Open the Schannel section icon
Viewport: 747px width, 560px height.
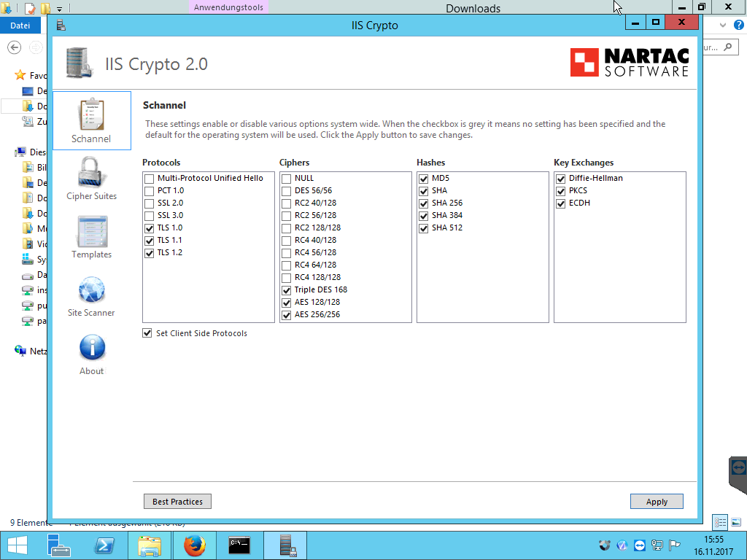(91, 115)
